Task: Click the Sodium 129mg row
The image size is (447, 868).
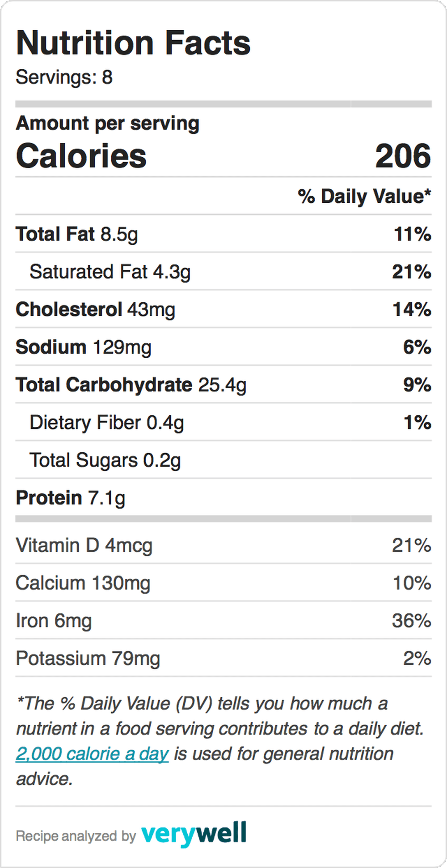Action: (223, 347)
